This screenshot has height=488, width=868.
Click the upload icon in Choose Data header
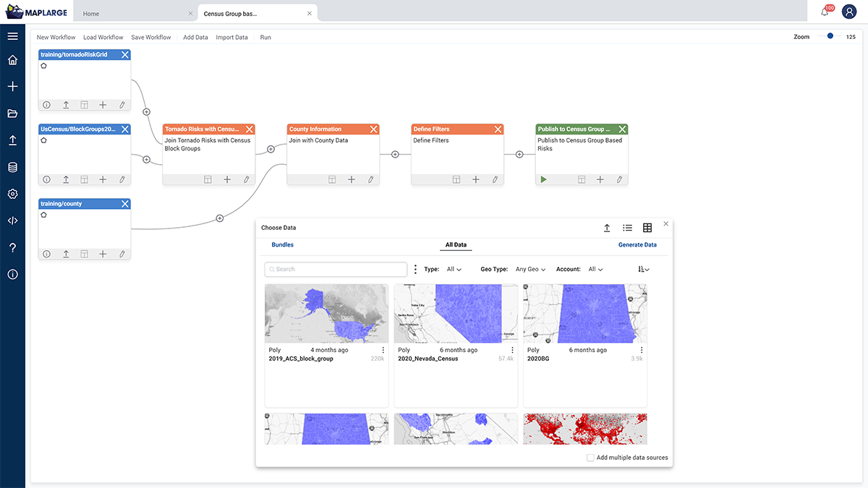[607, 228]
